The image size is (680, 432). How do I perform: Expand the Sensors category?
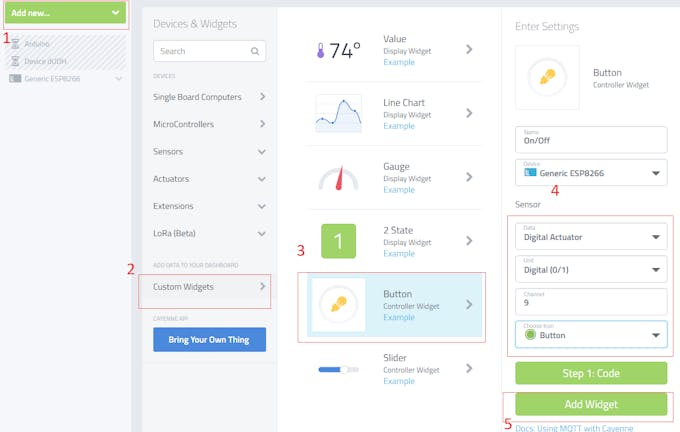click(x=209, y=151)
